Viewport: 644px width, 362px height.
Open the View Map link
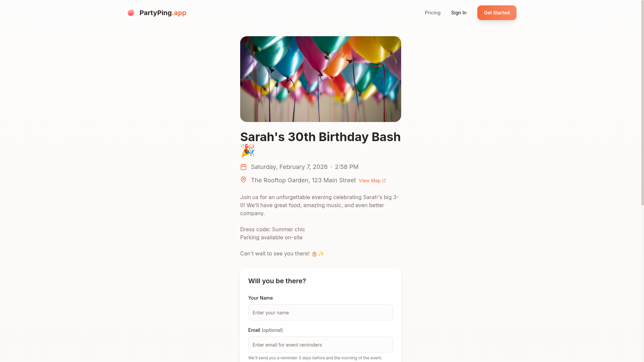click(x=370, y=181)
